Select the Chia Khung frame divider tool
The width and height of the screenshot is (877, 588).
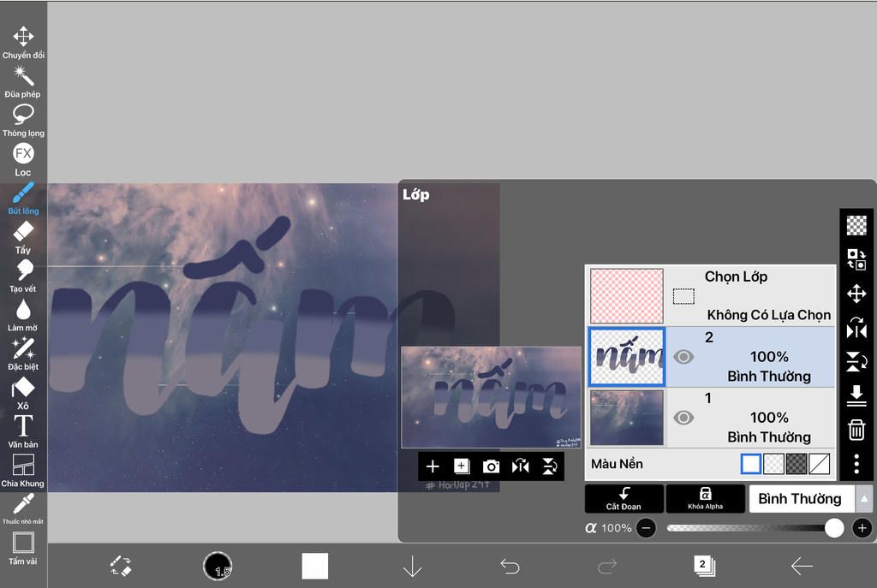pyautogui.click(x=23, y=471)
